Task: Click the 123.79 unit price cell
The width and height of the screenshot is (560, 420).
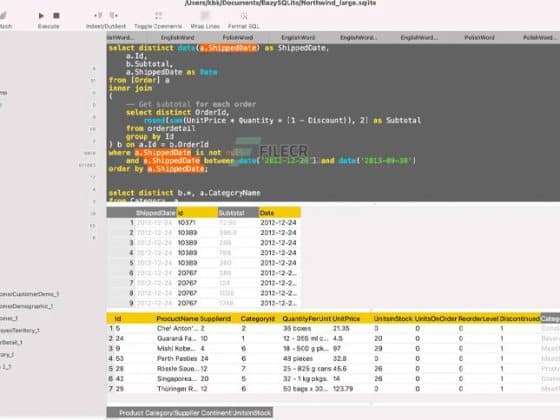Action: [x=343, y=389]
